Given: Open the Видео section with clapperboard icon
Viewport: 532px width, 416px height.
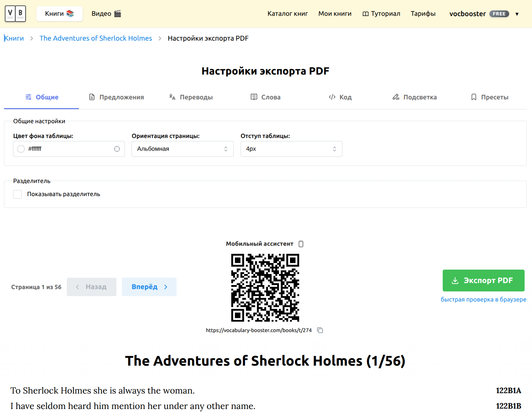Looking at the screenshot, I should (106, 14).
